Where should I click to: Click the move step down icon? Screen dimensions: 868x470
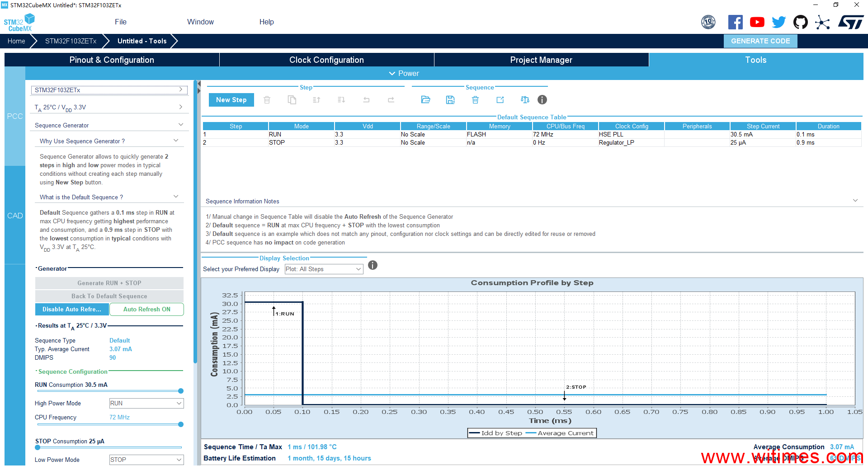click(x=341, y=100)
